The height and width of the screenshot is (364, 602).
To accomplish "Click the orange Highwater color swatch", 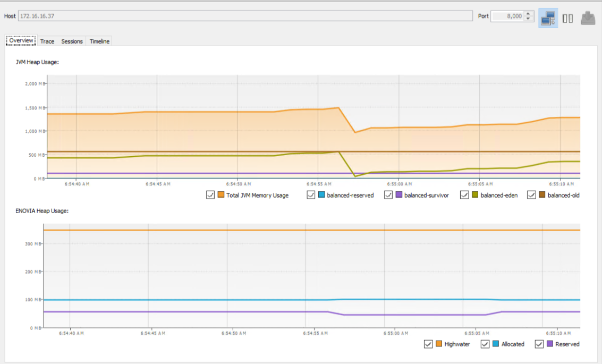I will (x=439, y=344).
